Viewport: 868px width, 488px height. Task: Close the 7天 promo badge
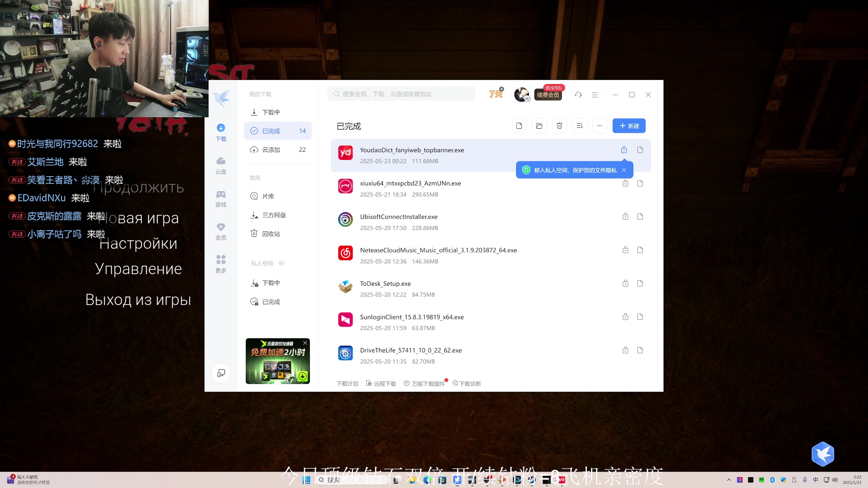point(501,89)
